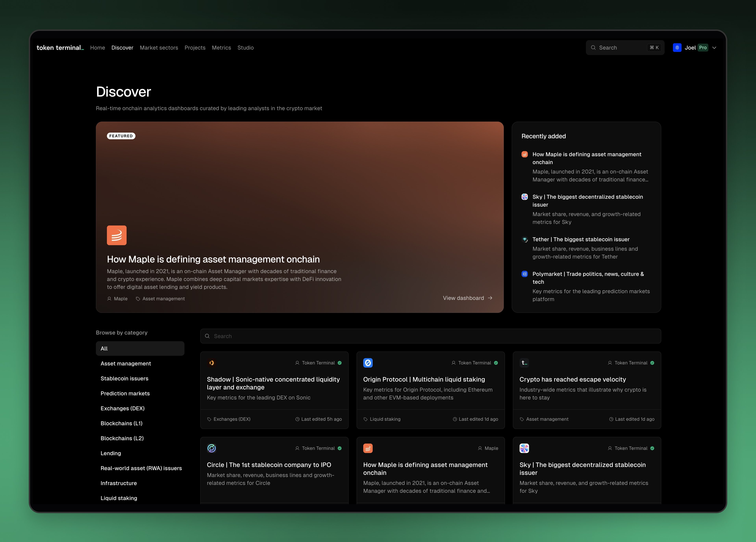Click magnifier icon in dashboard search bar
The height and width of the screenshot is (542, 756).
207,336
